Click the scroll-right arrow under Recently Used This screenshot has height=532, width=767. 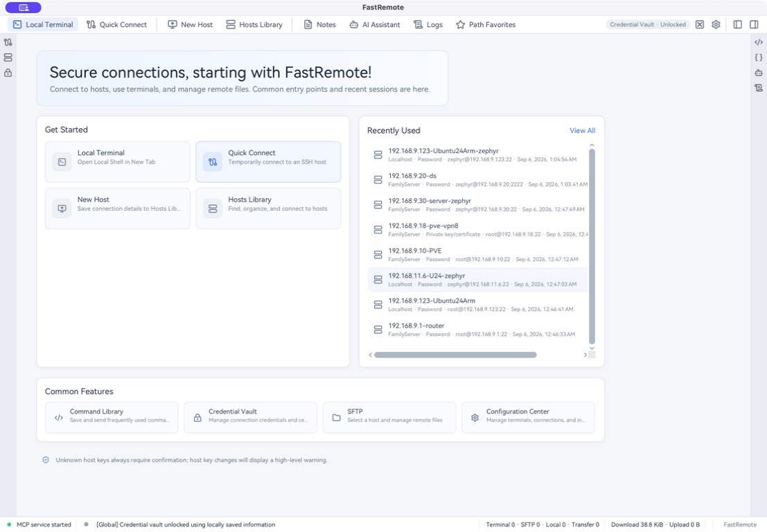tap(585, 355)
